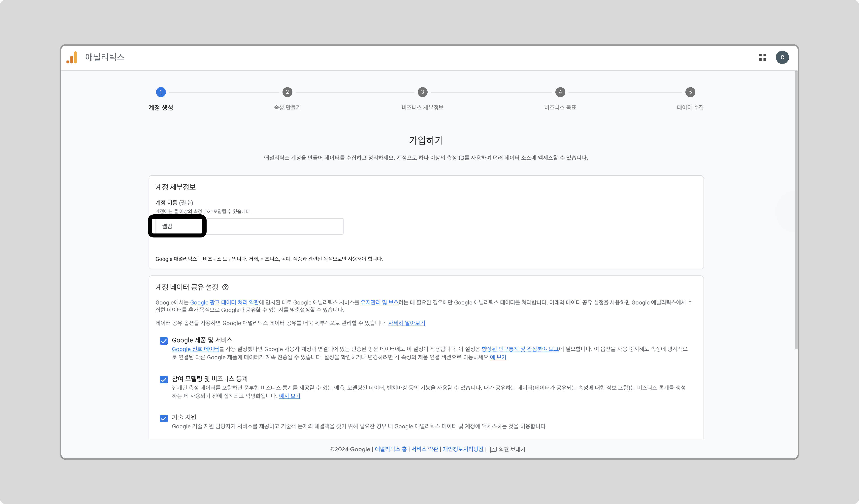Click the 계정 데이터 공유 설정 heading text
This screenshot has height=504, width=859.
[x=187, y=287]
